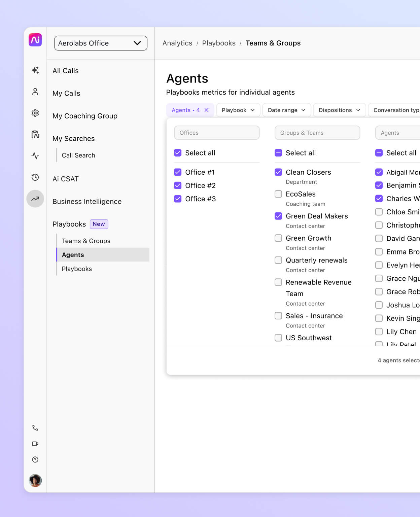The image size is (420, 517).
Task: Open the Date range dropdown
Action: point(286,110)
